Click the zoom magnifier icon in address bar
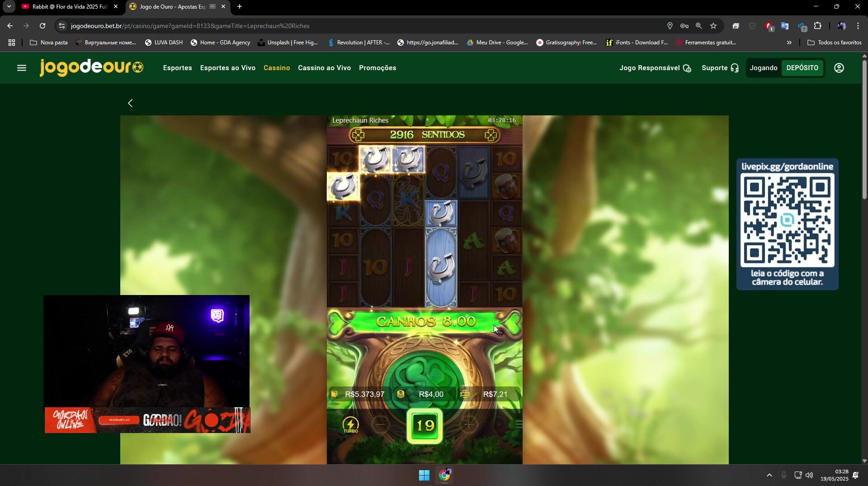This screenshot has width=868, height=486. (699, 26)
